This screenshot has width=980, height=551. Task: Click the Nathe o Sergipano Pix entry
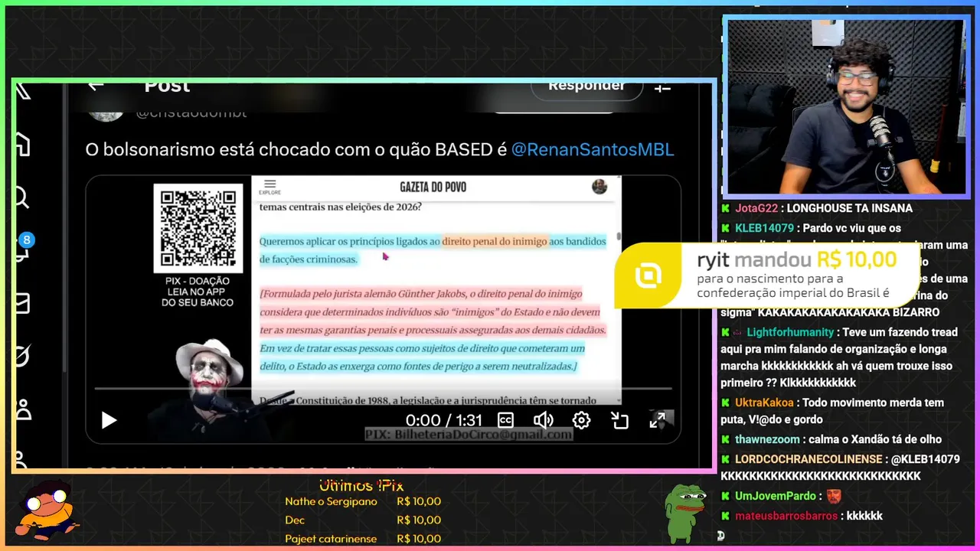coord(362,502)
